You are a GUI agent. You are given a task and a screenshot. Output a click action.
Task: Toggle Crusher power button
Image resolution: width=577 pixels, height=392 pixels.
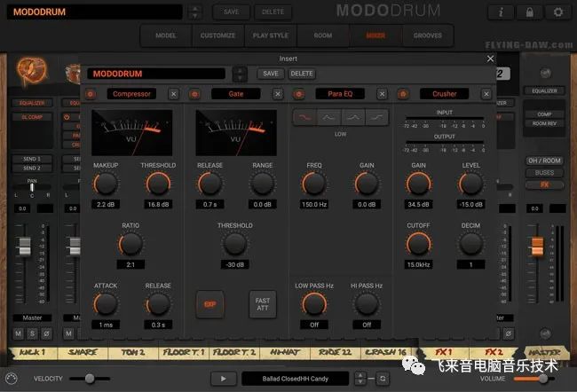coord(403,94)
